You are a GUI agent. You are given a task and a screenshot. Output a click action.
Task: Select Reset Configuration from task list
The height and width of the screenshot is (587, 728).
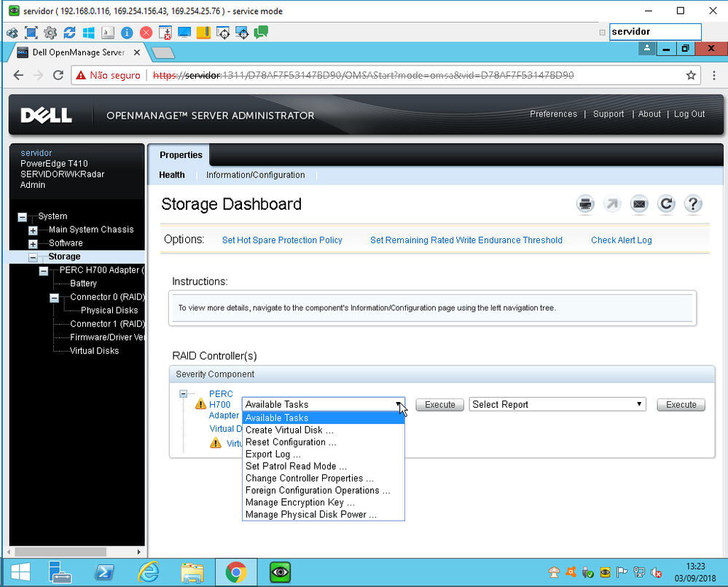pos(323,442)
